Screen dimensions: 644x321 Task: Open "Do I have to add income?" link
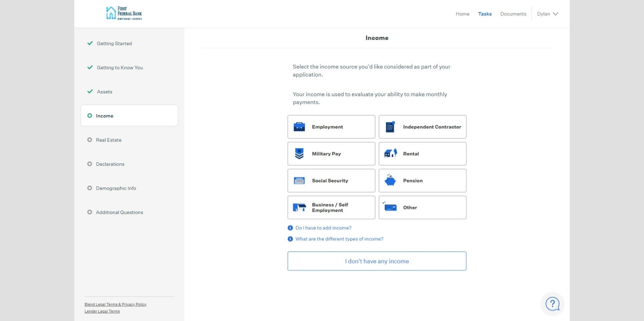323,228
